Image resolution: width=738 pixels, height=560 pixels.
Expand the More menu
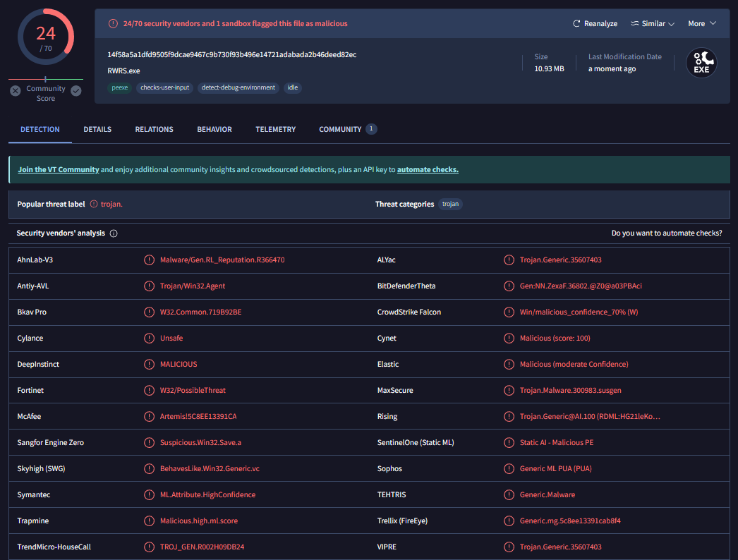point(702,23)
